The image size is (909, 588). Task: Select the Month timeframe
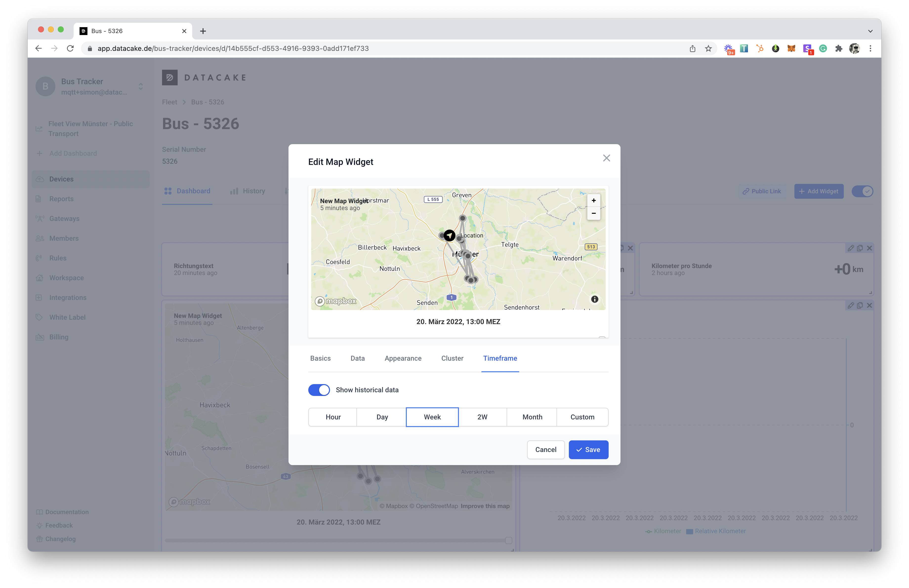point(532,417)
